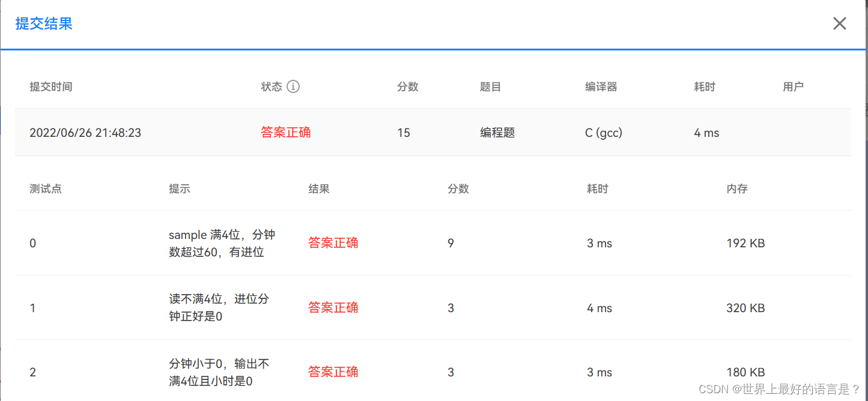Click 答案正确 result for test point 2

click(x=333, y=372)
